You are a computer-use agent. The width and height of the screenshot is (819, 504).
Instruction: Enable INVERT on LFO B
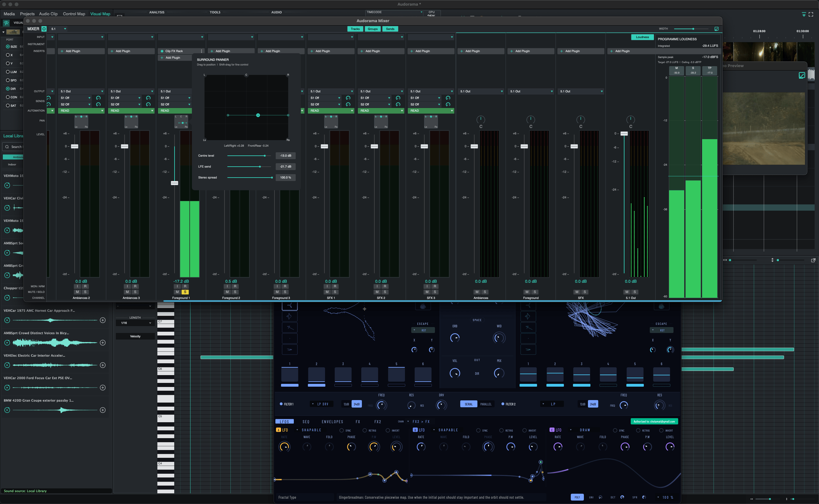(x=525, y=430)
